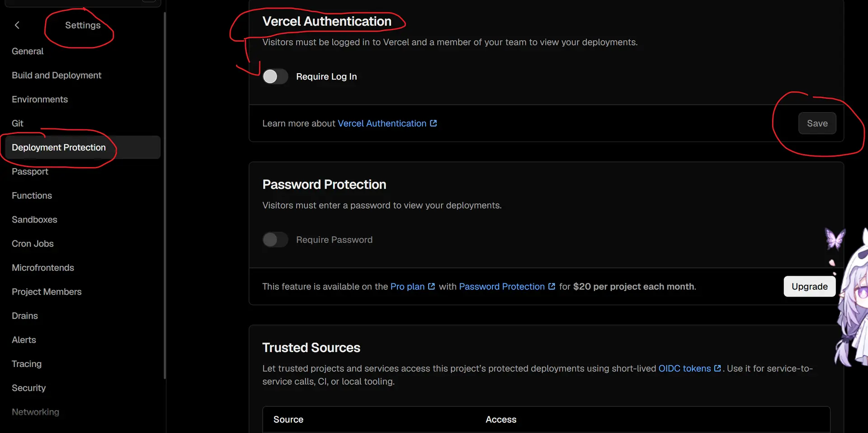The image size is (868, 433).
Task: Toggle the Require Log In switch
Action: tap(275, 76)
